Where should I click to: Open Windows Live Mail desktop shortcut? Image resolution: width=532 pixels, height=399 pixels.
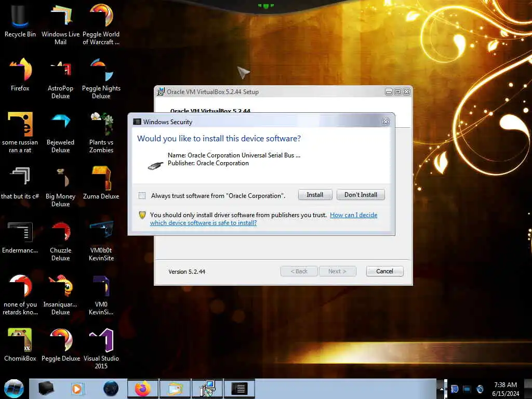click(x=60, y=24)
